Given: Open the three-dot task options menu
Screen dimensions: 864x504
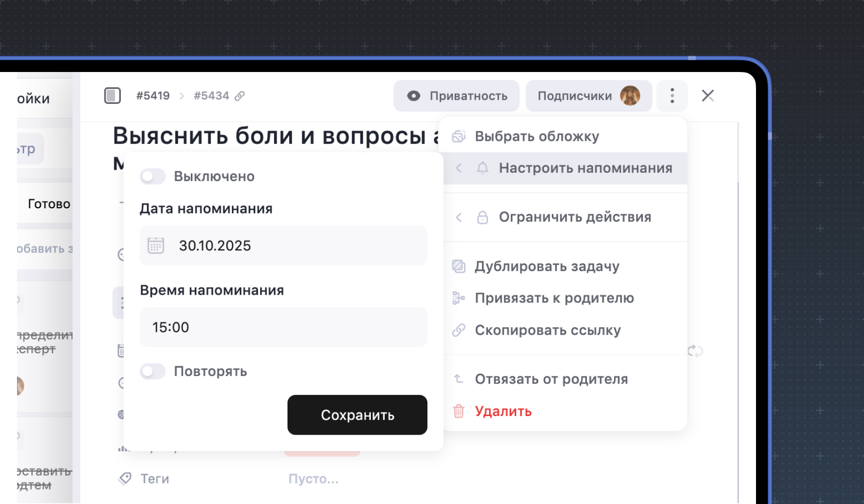Looking at the screenshot, I should click(x=672, y=96).
